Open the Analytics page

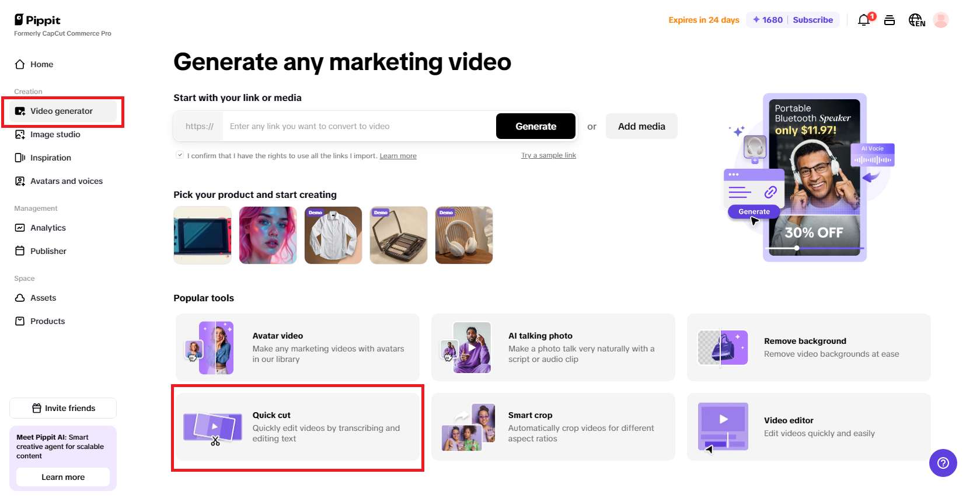48,228
